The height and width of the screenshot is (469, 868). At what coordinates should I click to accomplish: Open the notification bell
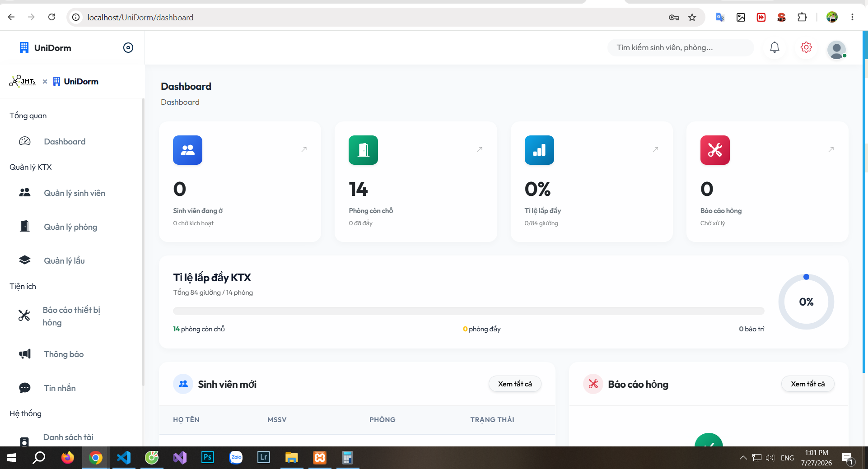[775, 47]
